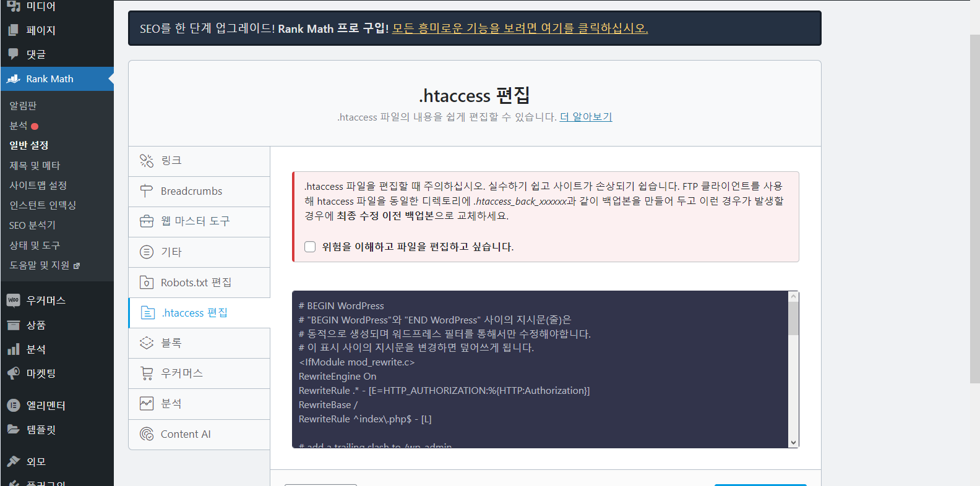This screenshot has height=486, width=980.
Task: Click external link icon beside 도움말 및 지원
Action: click(x=77, y=266)
